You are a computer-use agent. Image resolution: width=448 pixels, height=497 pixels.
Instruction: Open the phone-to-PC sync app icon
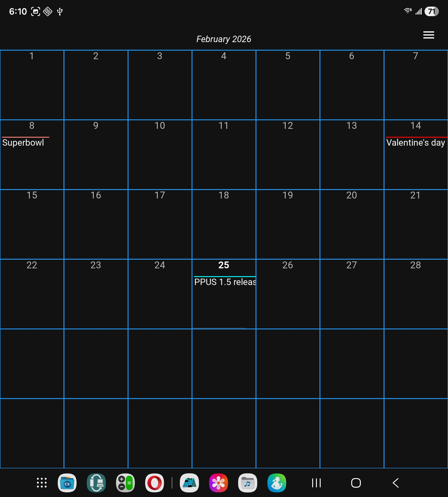coord(96,483)
